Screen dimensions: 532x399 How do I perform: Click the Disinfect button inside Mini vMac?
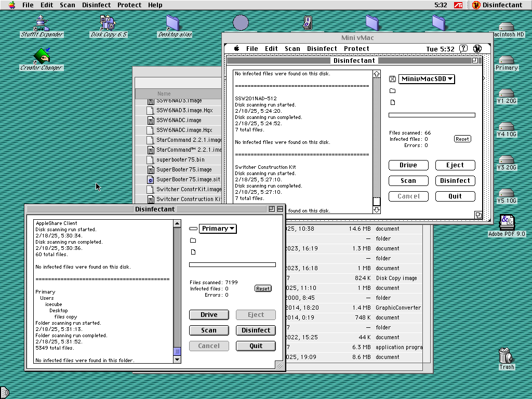[x=455, y=181]
